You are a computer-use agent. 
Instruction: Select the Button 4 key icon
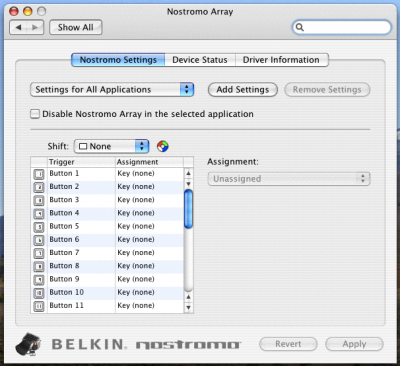(39, 214)
